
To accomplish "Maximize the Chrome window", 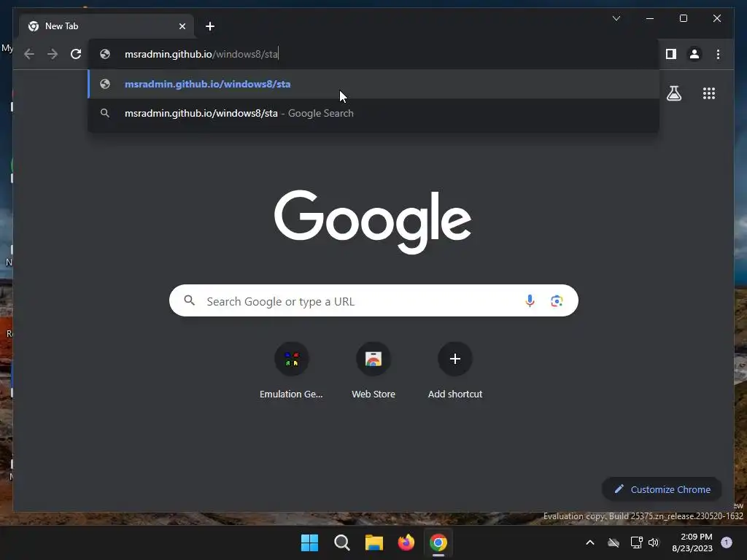I will (683, 18).
